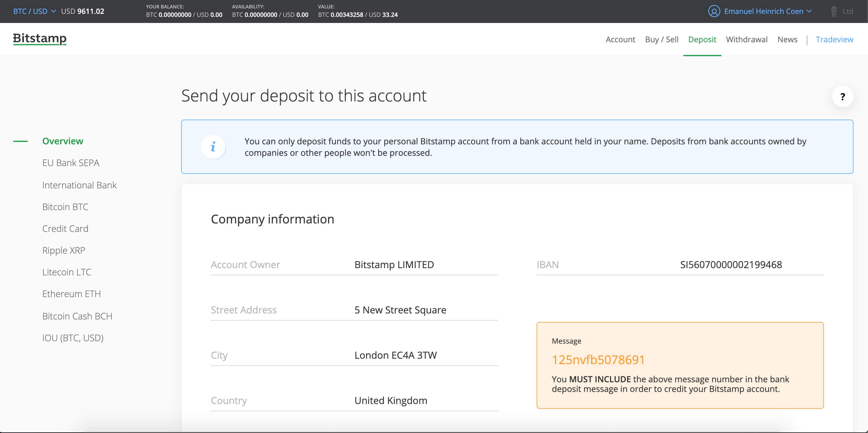868x433 pixels.
Task: Choose International Bank deposit option
Action: [79, 185]
